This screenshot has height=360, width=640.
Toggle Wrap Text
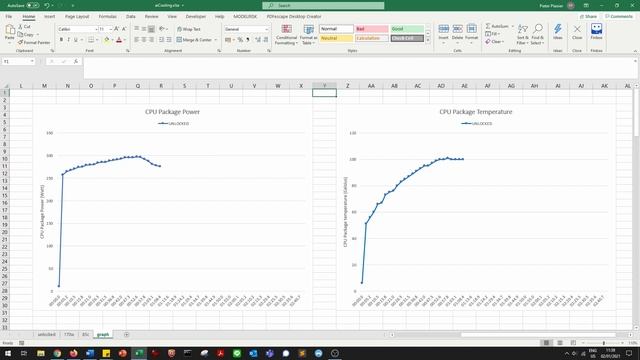coord(189,29)
